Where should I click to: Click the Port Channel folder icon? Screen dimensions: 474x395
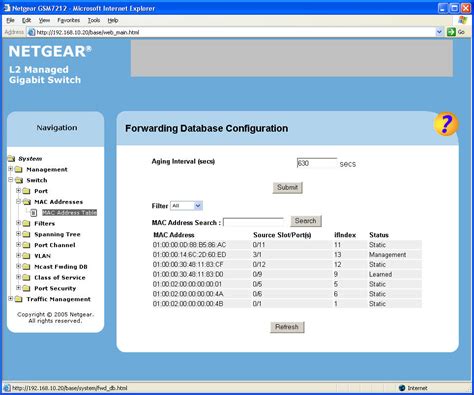tap(26, 245)
